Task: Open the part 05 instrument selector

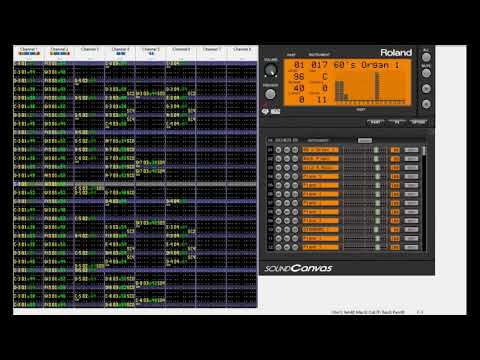Action: [x=321, y=185]
